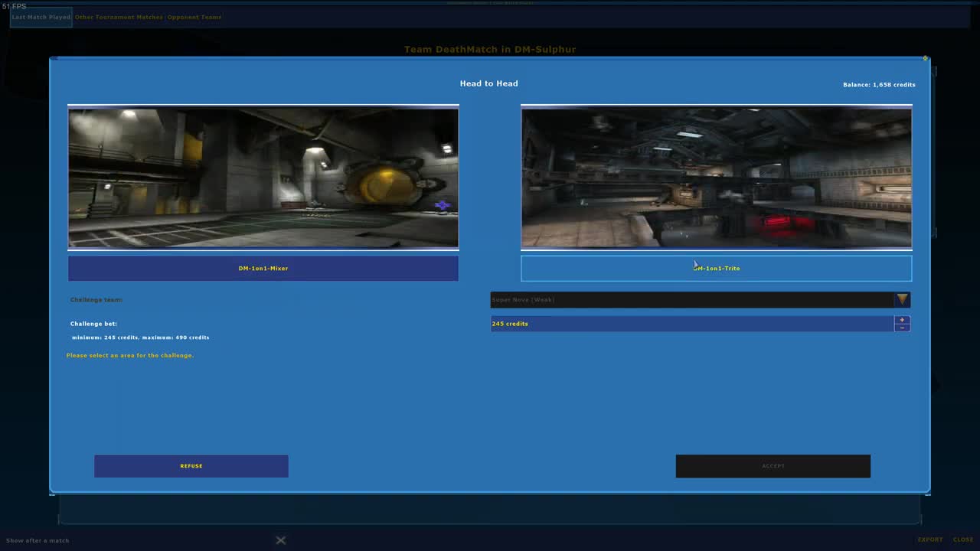Click the Team DeathMatch in DM-Sulphur heading
The width and height of the screenshot is (980, 551).
490,49
